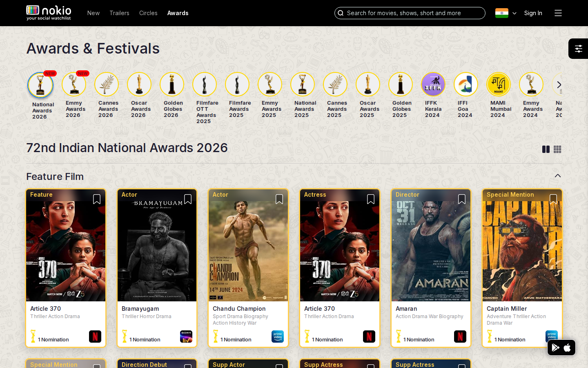Click 1 Nomination on Amaran card
588x368 pixels.
point(419,340)
